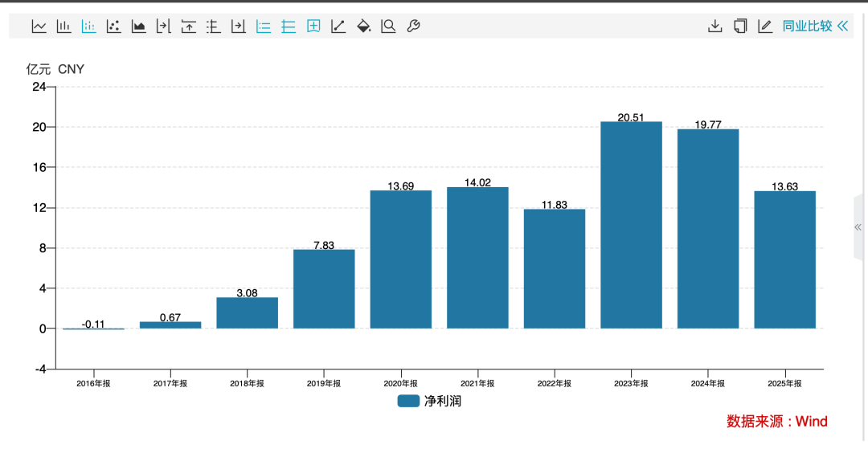Screen dimensions: 868x449
Task: Click the 2025年报 x-axis label
Action: [785, 384]
